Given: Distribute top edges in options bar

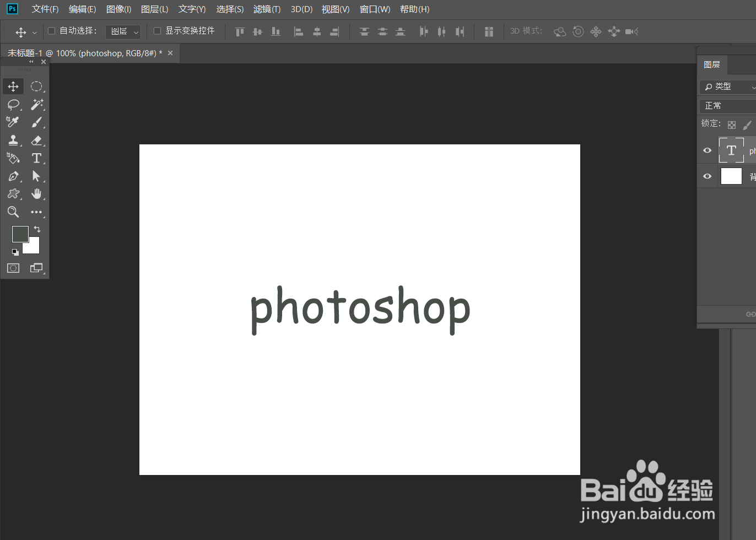Looking at the screenshot, I should (x=364, y=31).
